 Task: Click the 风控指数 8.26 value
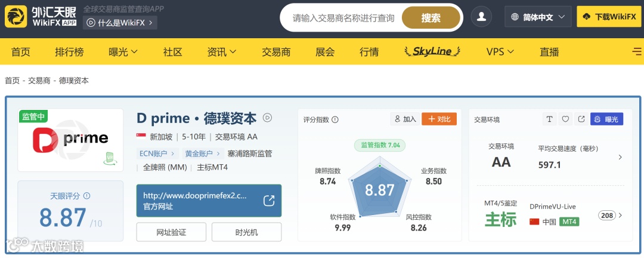[419, 227]
